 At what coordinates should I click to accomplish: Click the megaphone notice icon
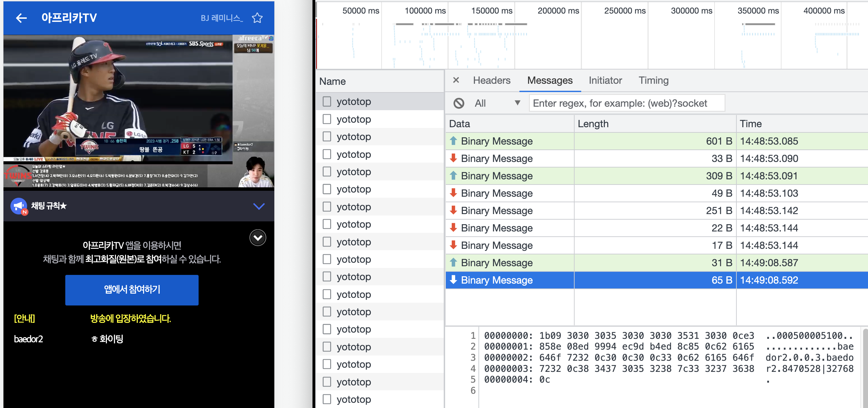pyautogui.click(x=19, y=206)
